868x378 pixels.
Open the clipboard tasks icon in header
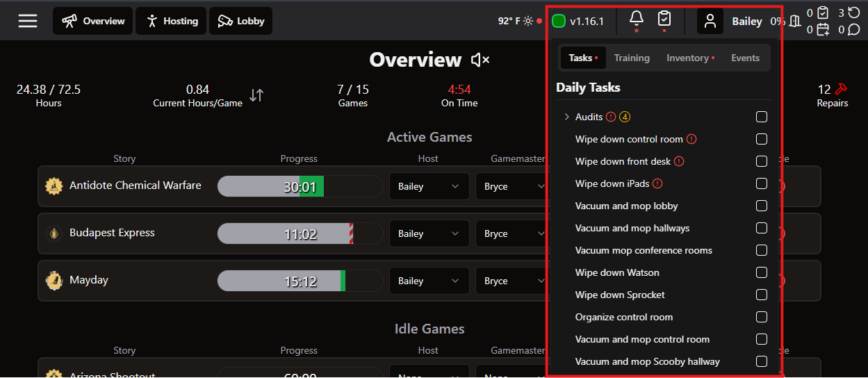point(664,19)
